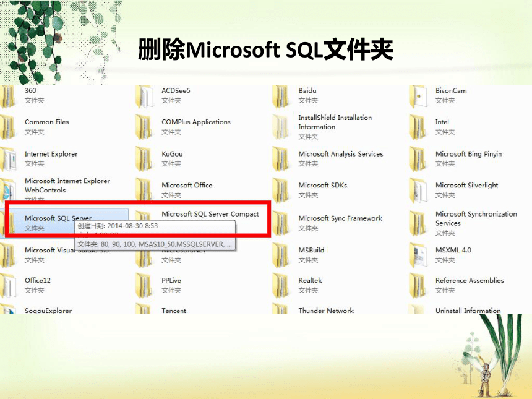Click the COMPlus Applications folder icon

144,127
